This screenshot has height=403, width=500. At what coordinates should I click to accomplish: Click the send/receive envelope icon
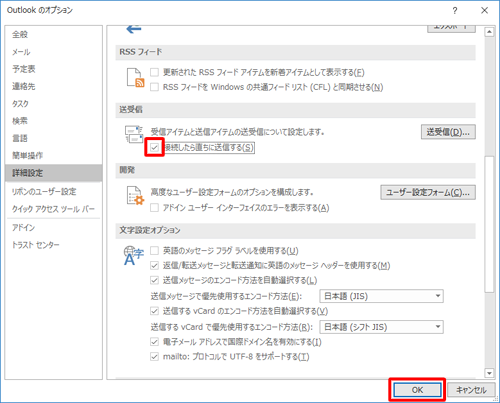click(x=134, y=134)
